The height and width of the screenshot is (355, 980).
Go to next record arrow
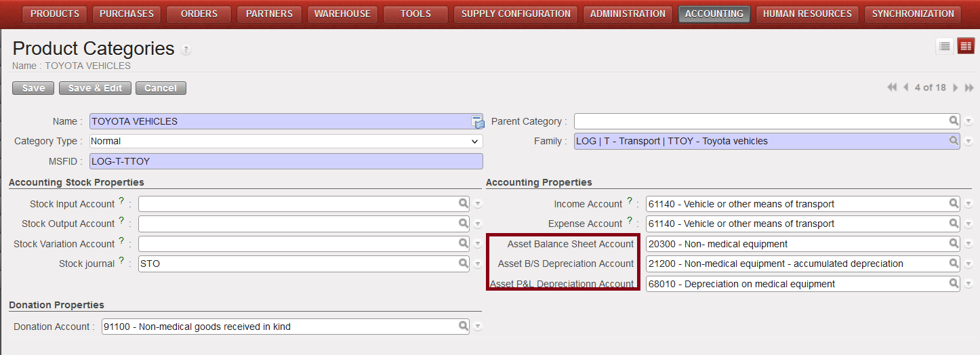[956, 87]
